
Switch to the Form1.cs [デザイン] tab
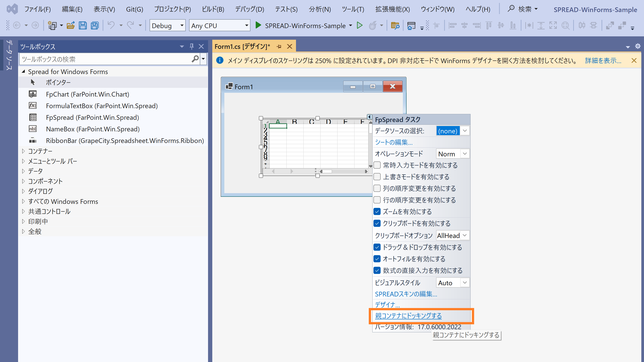(x=242, y=46)
